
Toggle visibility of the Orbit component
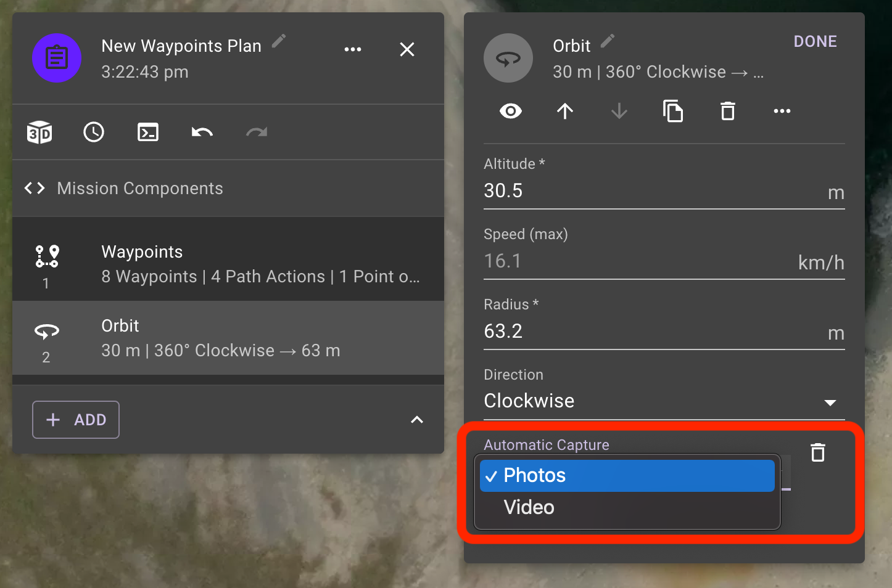pos(510,111)
